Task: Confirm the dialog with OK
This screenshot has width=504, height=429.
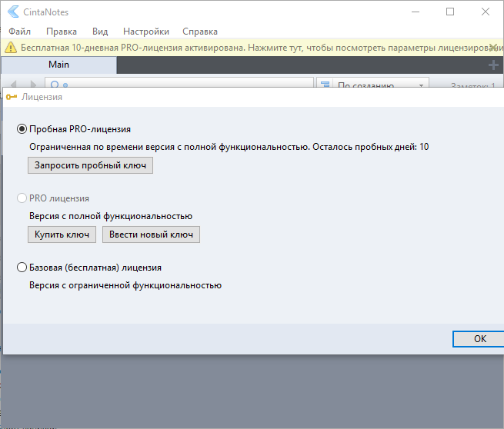Action: pos(479,339)
